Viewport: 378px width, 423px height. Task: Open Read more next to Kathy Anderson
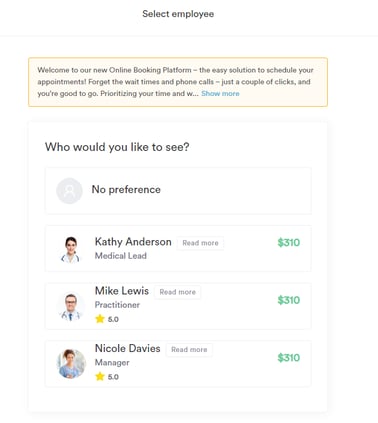click(200, 243)
